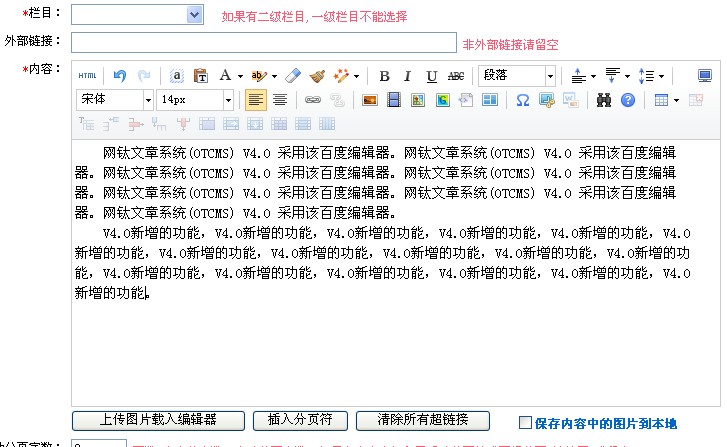Screen dimensions: 727x447
Task: Toggle bold formatting
Action: coord(384,76)
